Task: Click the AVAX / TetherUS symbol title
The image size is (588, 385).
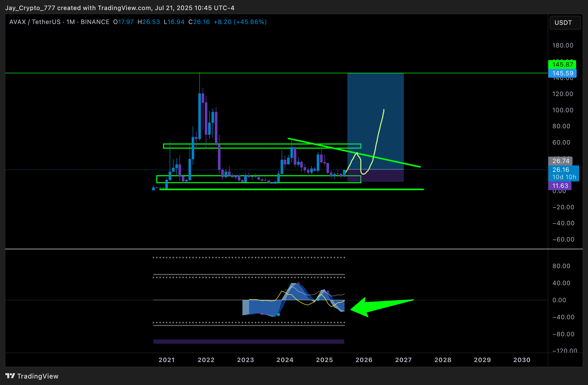Action: tap(35, 22)
